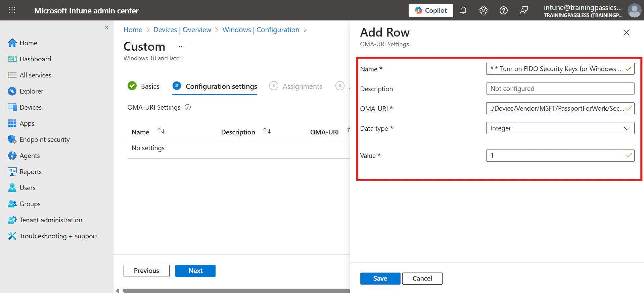Screen dimensions: 644x293
Task: Click the Explorer icon in sidebar
Action: tap(12, 91)
